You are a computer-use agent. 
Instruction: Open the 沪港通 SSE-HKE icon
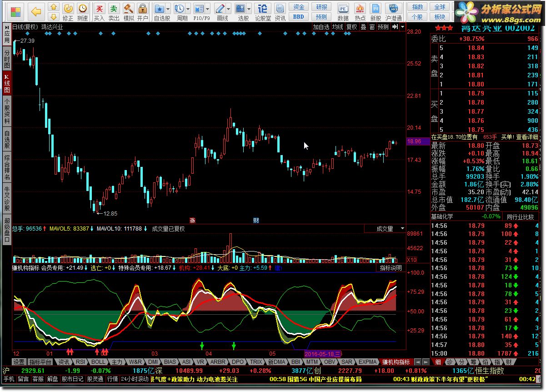[393, 12]
